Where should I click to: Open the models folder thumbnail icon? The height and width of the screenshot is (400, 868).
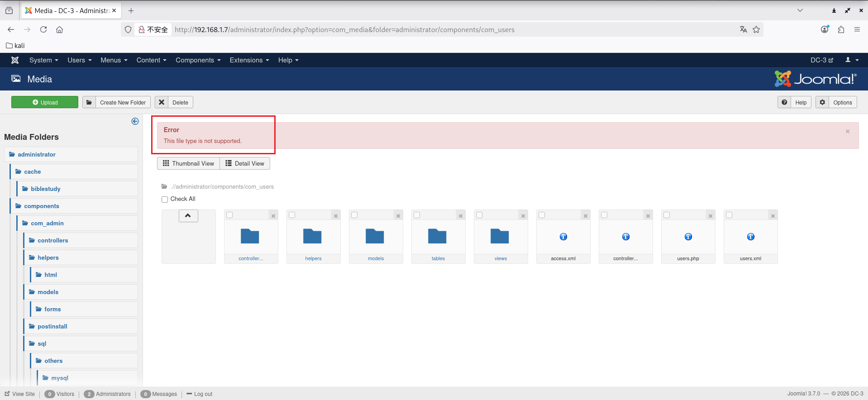click(x=375, y=236)
